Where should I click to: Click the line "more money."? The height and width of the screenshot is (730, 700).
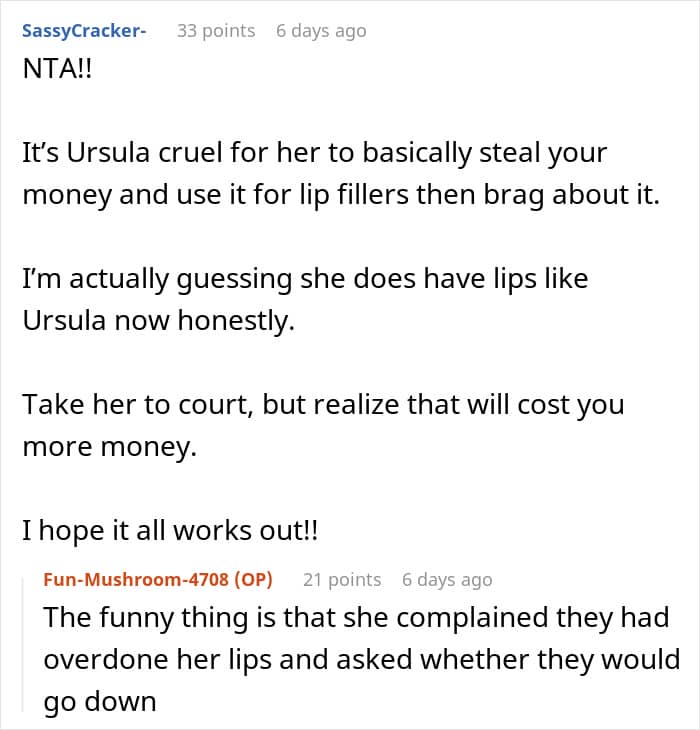click(110, 447)
